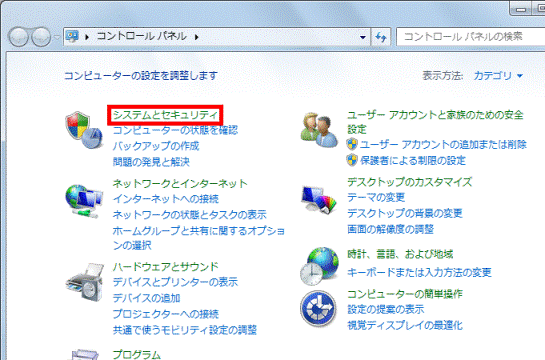Open ユーザー アカウントの追加または削除 link

point(443,144)
